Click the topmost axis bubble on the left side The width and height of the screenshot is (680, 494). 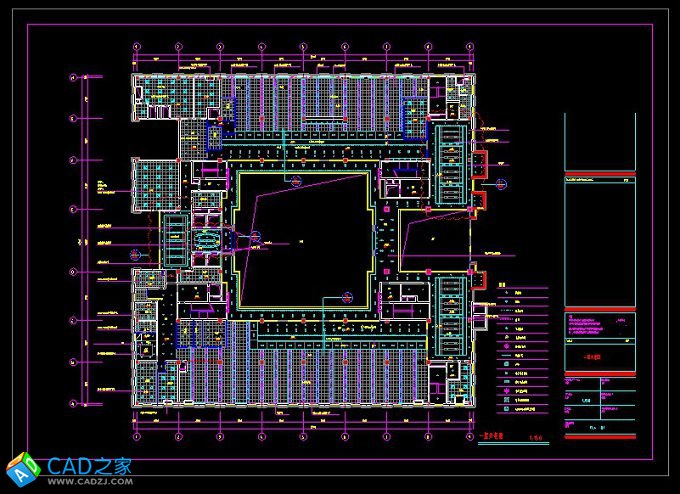tap(71, 77)
